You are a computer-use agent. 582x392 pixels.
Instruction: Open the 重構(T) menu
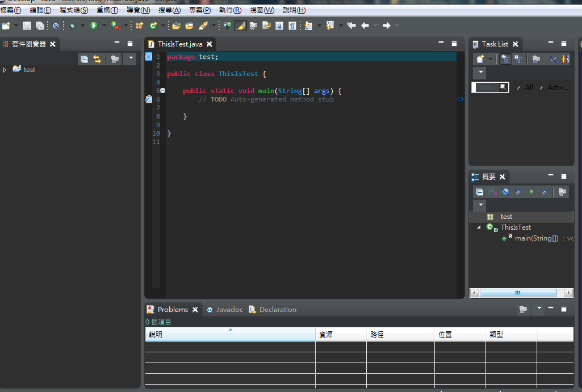click(x=108, y=10)
